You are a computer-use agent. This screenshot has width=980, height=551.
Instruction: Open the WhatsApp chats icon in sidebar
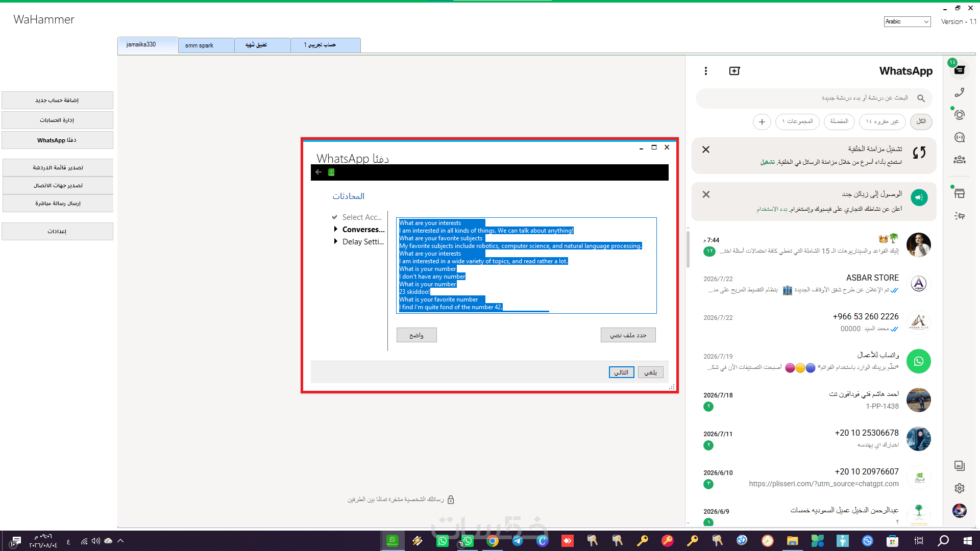(960, 70)
